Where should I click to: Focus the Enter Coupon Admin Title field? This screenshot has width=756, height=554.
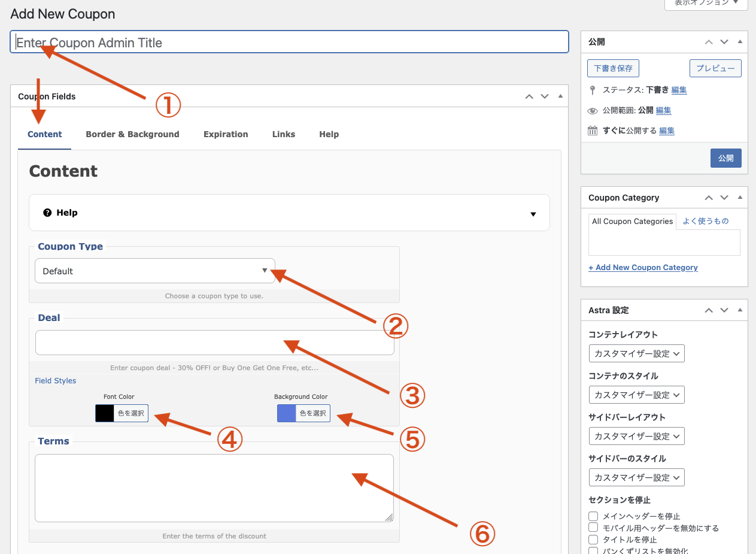289,43
